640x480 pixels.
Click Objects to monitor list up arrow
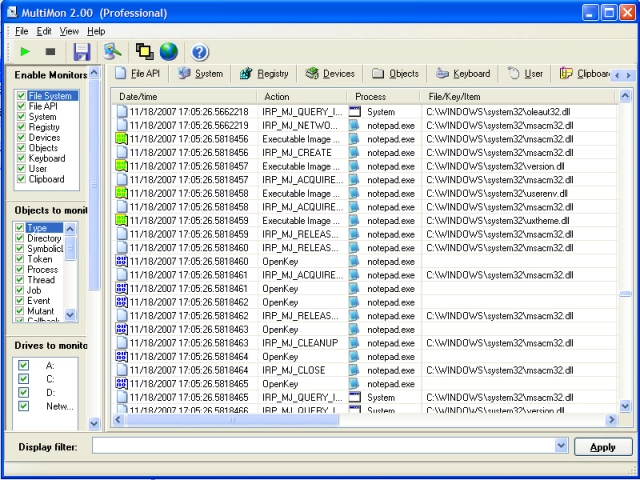70,229
